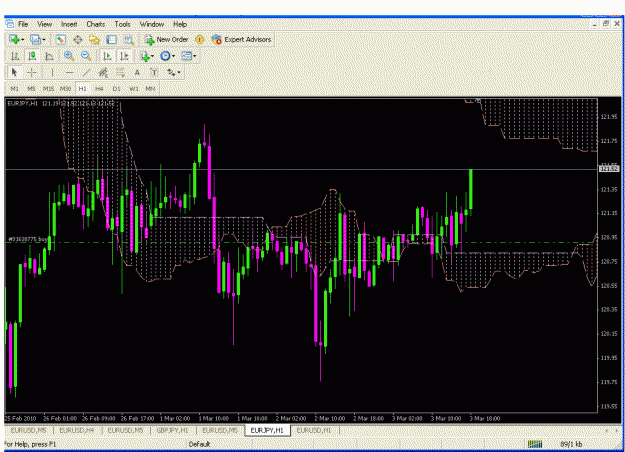
Task: Select the Text Label tool (T)
Action: [x=154, y=73]
